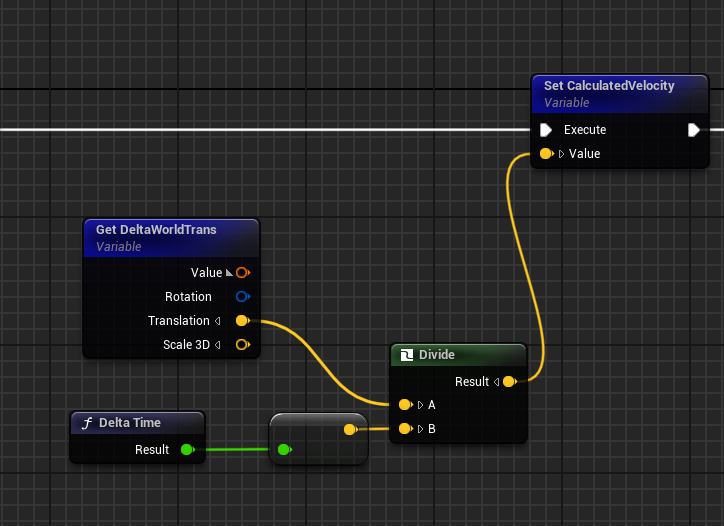Click Delta Time's green Result pin
The image size is (724, 526).
pyautogui.click(x=187, y=449)
